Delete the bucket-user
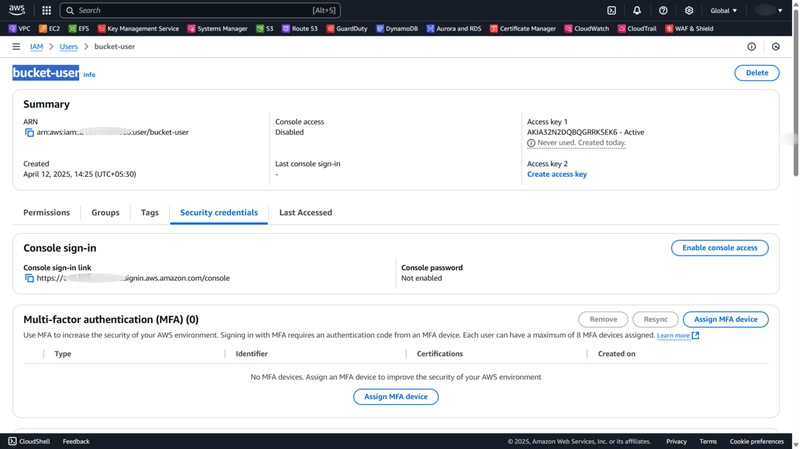The height and width of the screenshot is (449, 800). (x=757, y=72)
